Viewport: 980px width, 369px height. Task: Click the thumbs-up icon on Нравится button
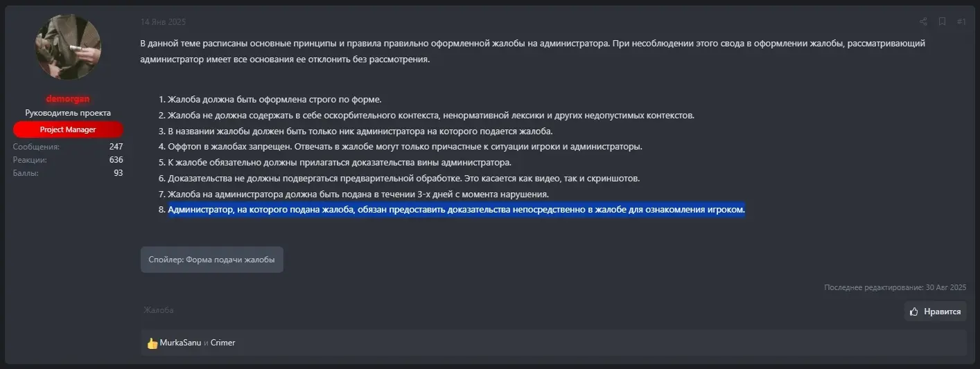[x=914, y=312]
